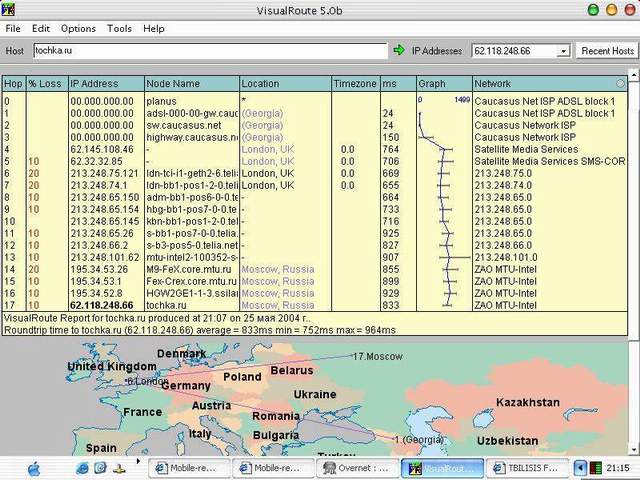Expand the quick launch overflow arrow

(x=138, y=461)
